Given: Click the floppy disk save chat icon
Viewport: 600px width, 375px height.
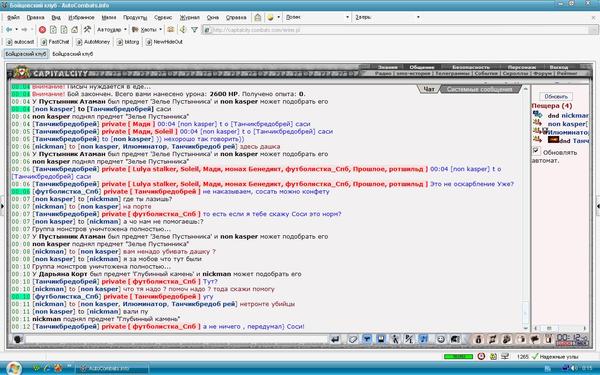Looking at the screenshot, I should pos(381,339).
